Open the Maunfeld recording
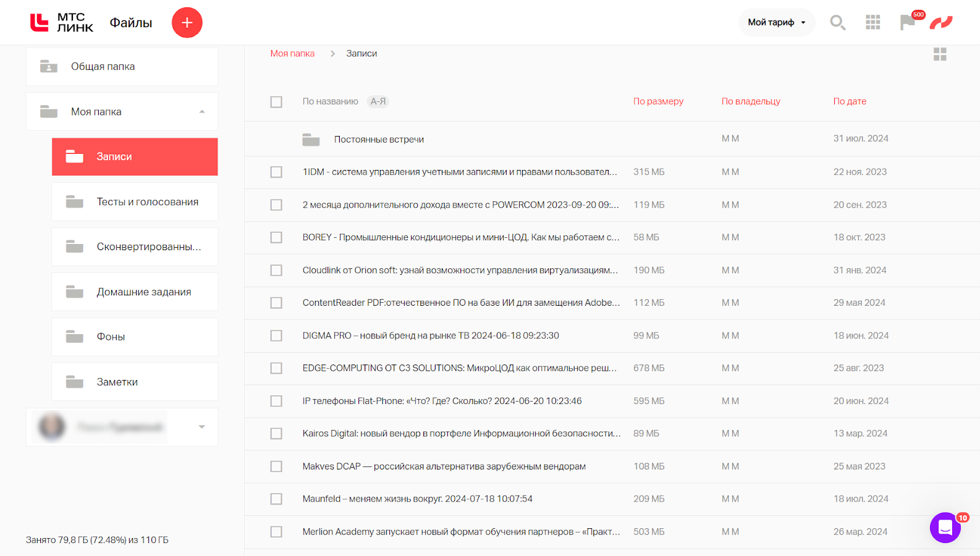 pyautogui.click(x=417, y=499)
